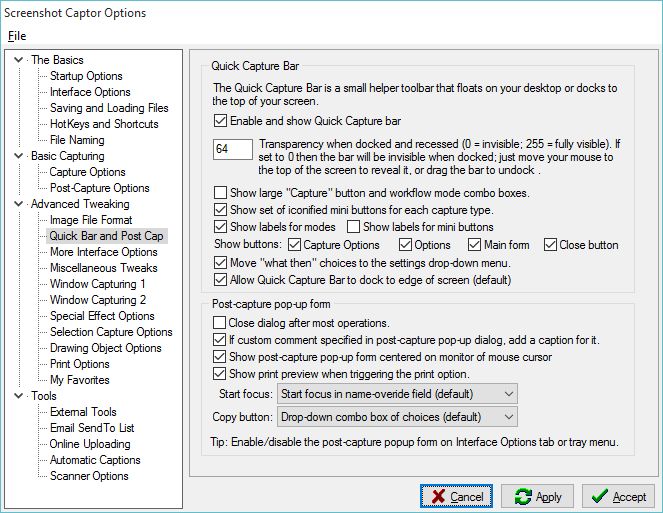Screen dimensions: 663x513
Task: Enable Close dialog after most operations
Action: tap(219, 323)
